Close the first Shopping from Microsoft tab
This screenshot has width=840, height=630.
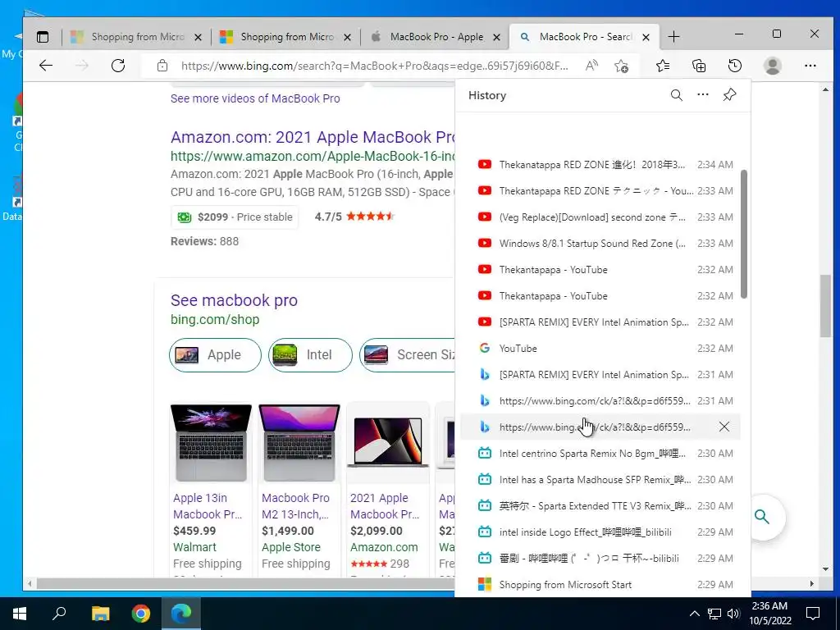pos(199,38)
